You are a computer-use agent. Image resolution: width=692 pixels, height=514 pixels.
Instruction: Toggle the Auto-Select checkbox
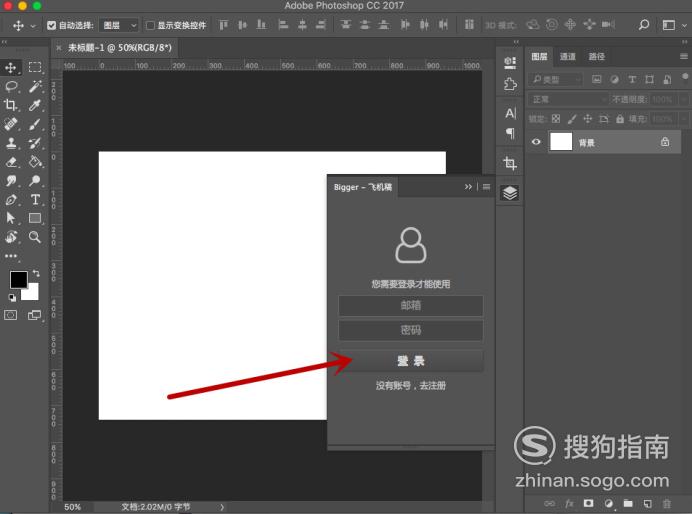(x=52, y=26)
